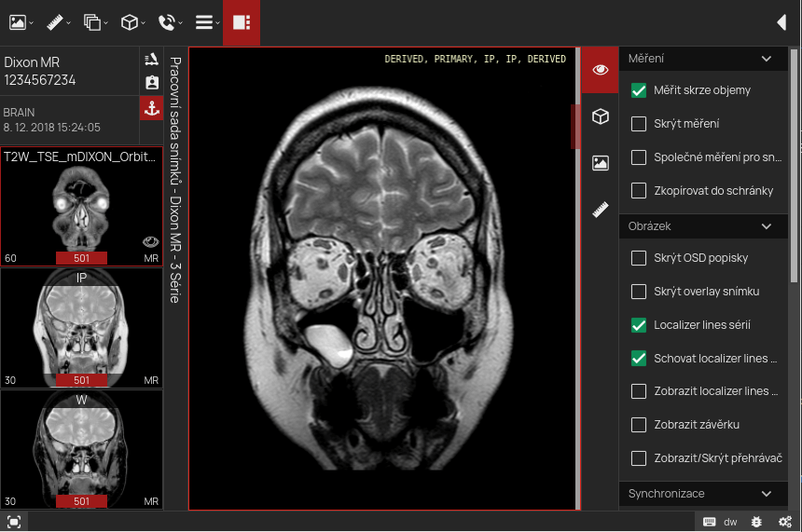Collapse the Obrázek section header
The image size is (802, 532).
[767, 226]
